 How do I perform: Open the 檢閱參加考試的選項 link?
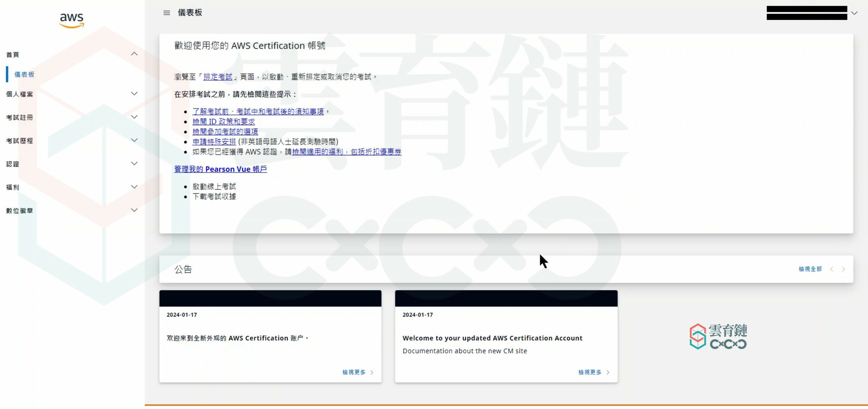pos(225,132)
